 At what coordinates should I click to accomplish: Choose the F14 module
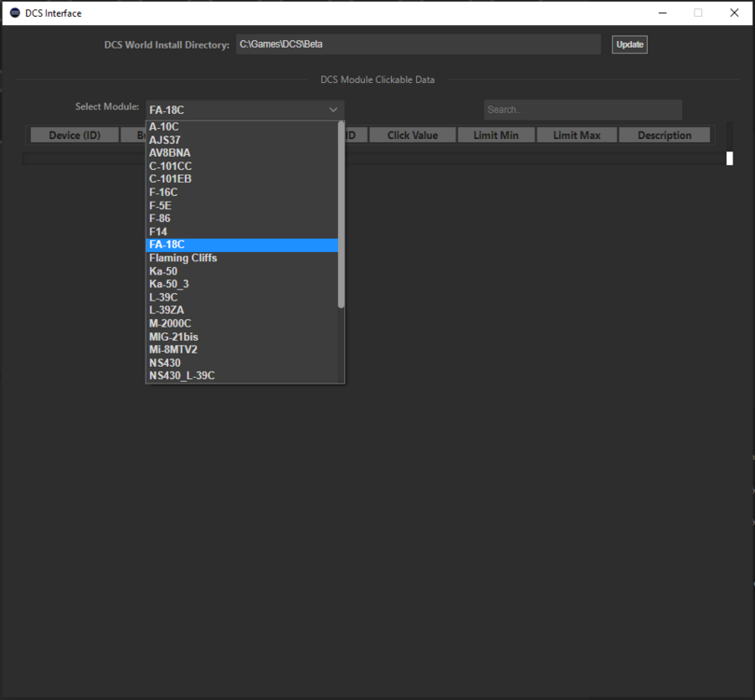[x=242, y=231]
